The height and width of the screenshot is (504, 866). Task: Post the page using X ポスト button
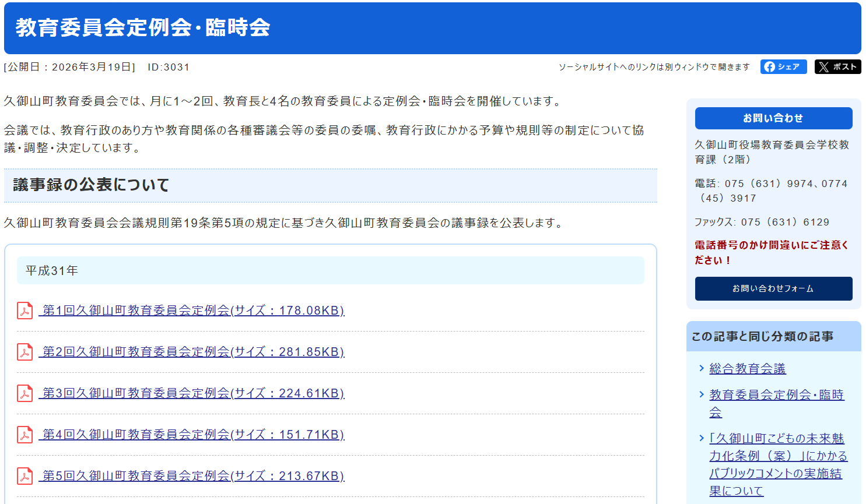837,67
